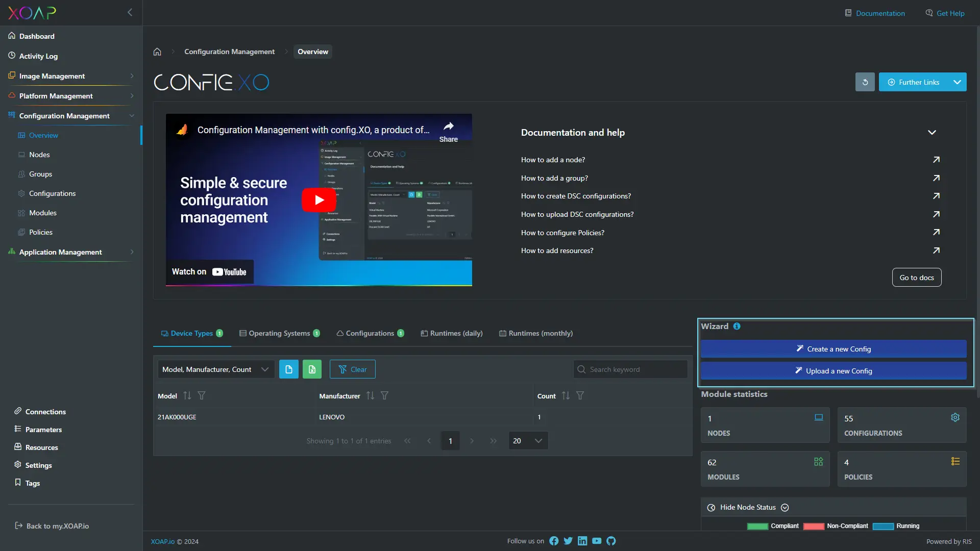Open the search keyword magnifier icon
Viewport: 980px width, 551px height.
[581, 369]
